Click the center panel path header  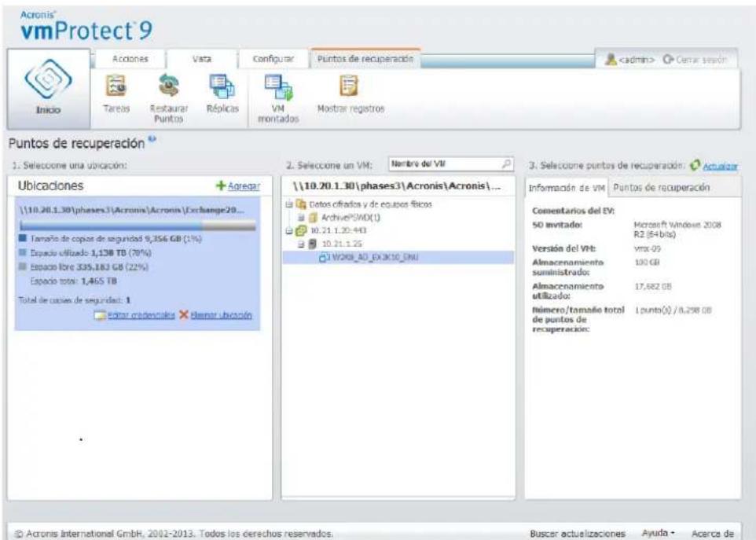click(x=396, y=186)
